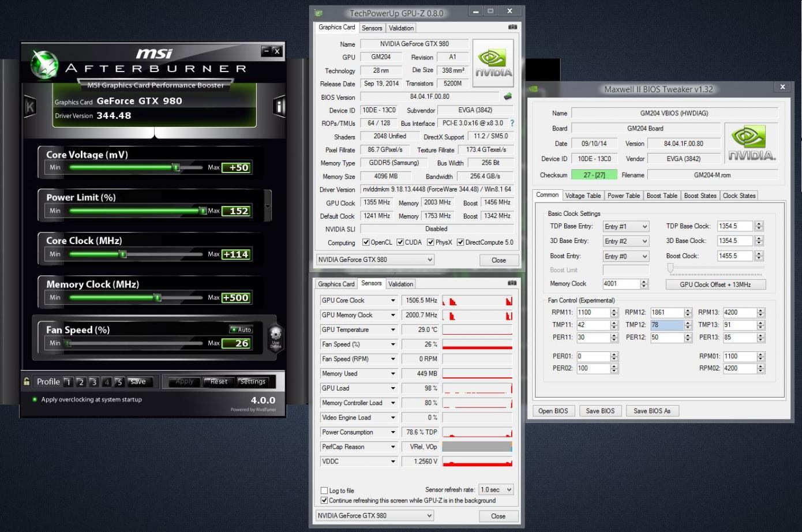
Task: Toggle Continue refreshing in background checkbox
Action: [324, 500]
